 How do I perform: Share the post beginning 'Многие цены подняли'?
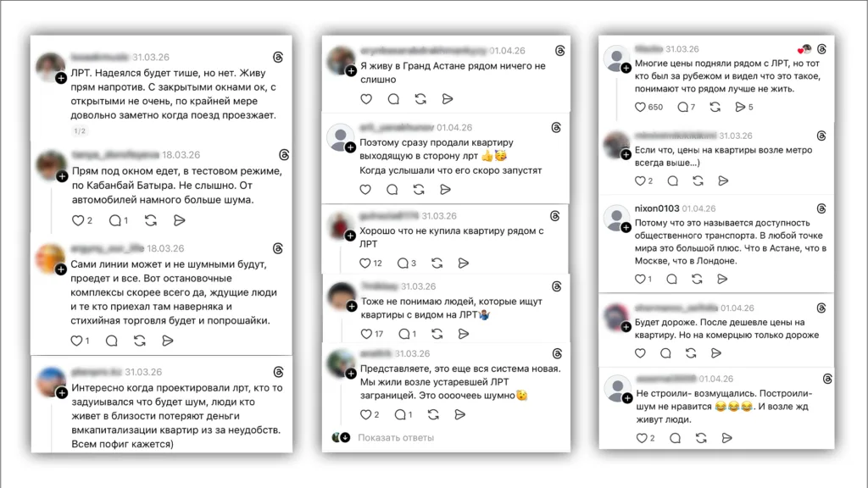pyautogui.click(x=740, y=107)
